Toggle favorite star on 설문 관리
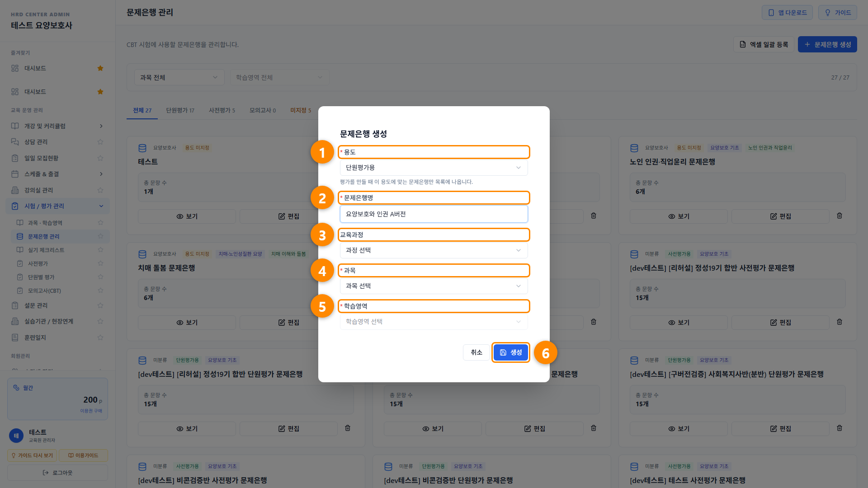 click(x=100, y=305)
